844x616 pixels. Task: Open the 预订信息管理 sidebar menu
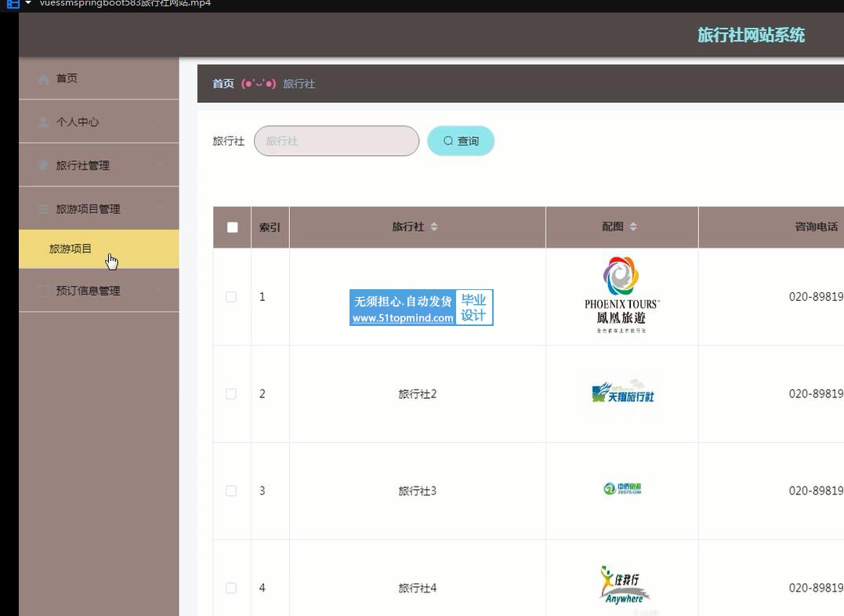tap(99, 291)
